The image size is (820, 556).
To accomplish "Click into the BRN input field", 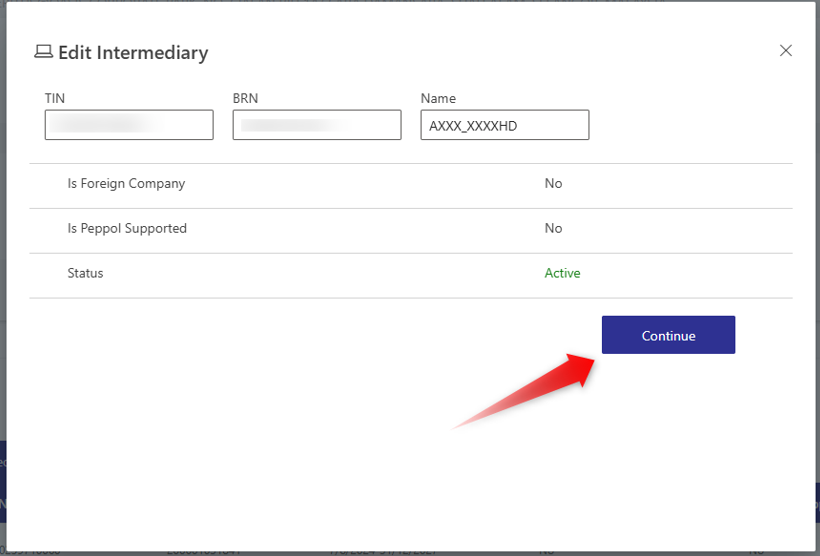I will 317,125.
